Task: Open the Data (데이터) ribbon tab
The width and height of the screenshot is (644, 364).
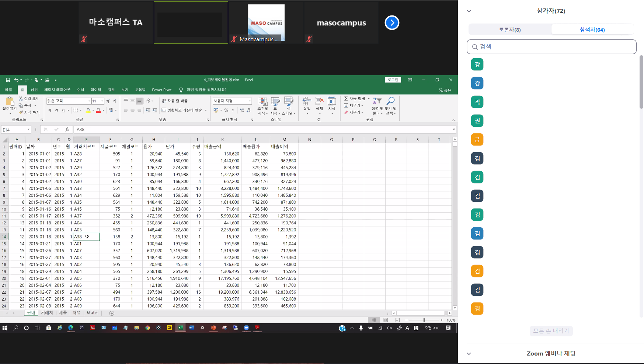Action: click(x=96, y=90)
